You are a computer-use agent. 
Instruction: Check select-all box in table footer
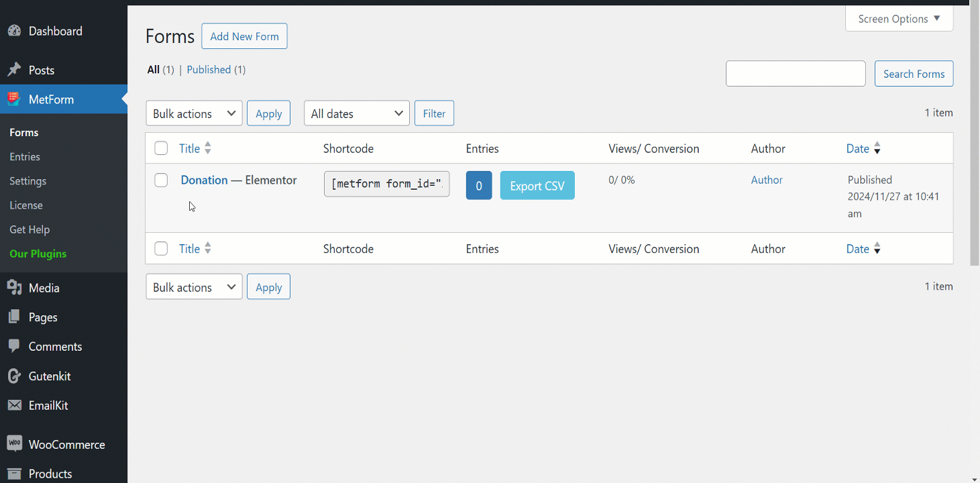pyautogui.click(x=161, y=249)
